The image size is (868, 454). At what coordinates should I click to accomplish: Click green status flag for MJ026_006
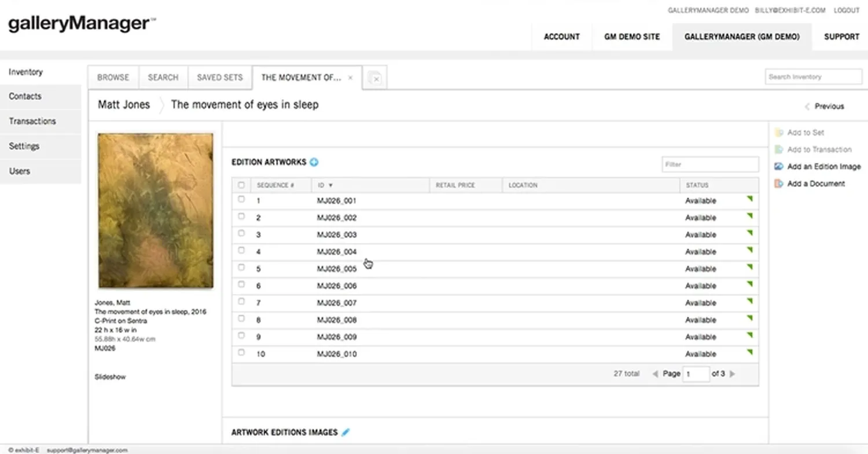(750, 284)
